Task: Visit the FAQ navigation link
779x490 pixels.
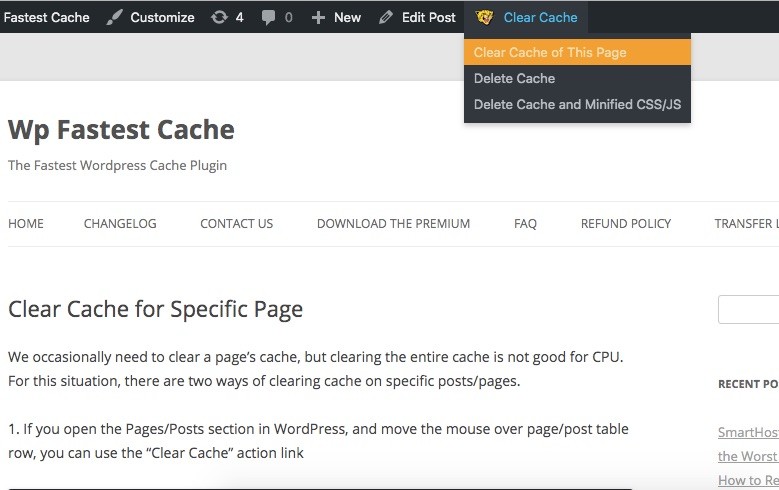Action: 525,224
